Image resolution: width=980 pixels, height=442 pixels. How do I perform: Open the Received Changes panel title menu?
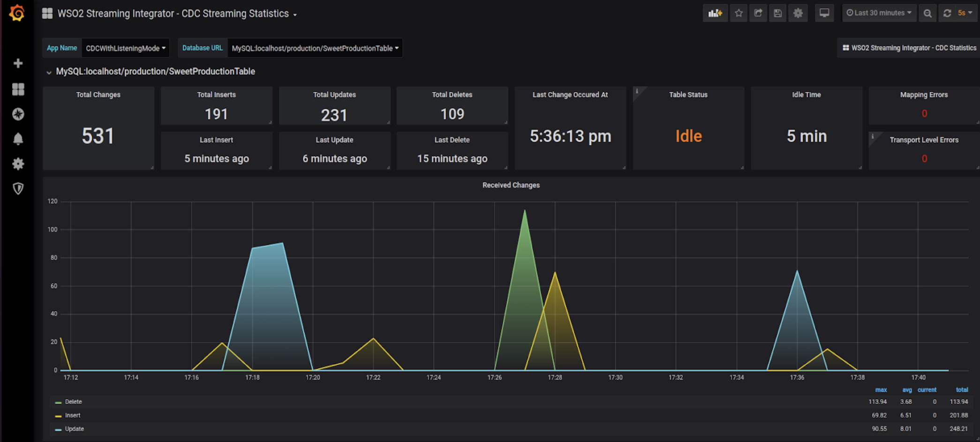click(511, 185)
